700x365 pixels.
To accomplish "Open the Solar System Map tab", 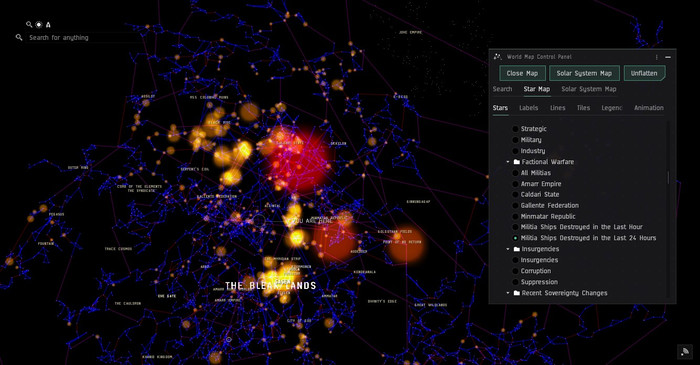I will 589,89.
